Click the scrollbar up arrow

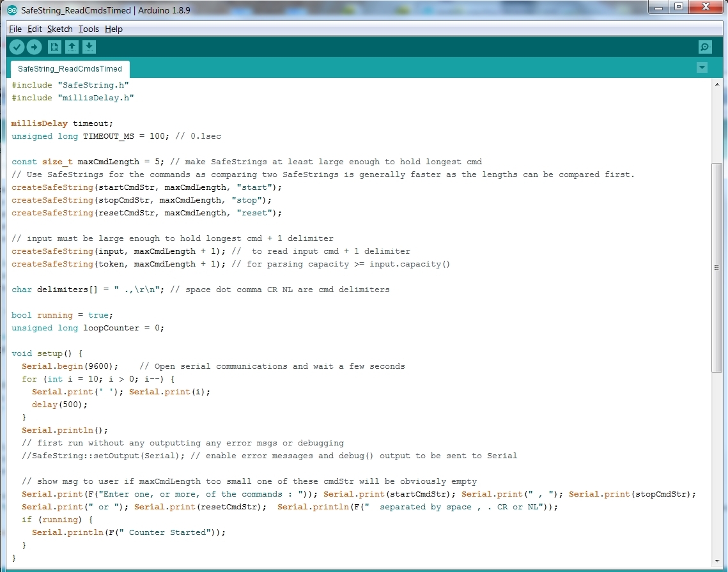(717, 83)
